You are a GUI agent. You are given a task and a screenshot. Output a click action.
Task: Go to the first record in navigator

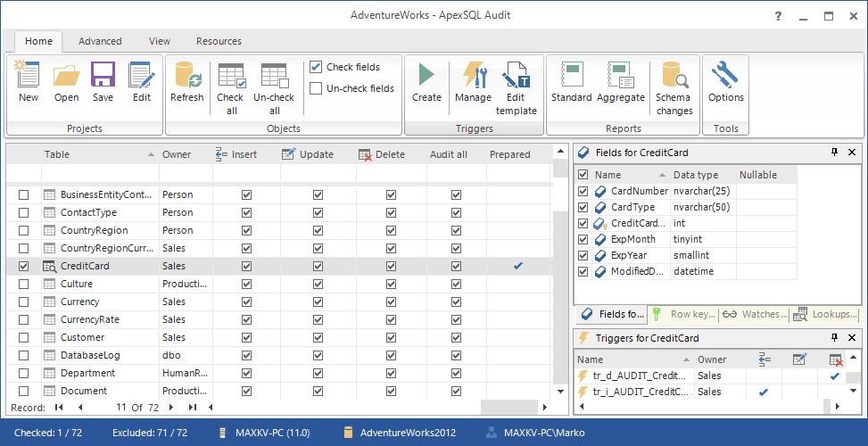pyautogui.click(x=59, y=408)
